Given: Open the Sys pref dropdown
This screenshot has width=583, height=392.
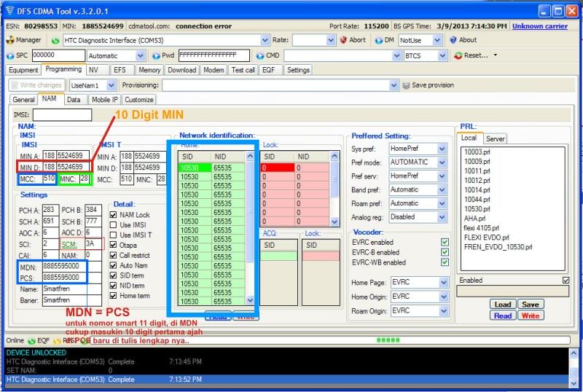Looking at the screenshot, I should tap(442, 149).
